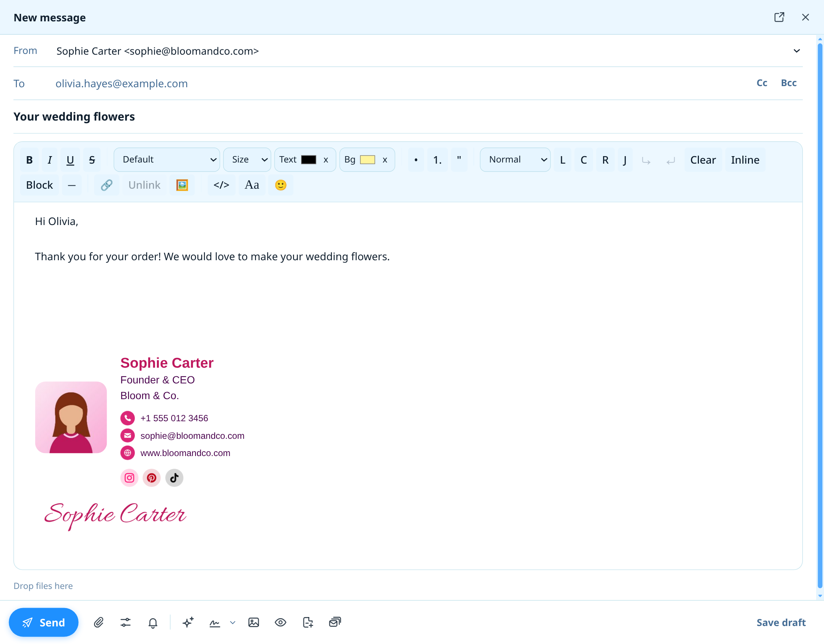Toggle strikethrough formatting

[92, 160]
